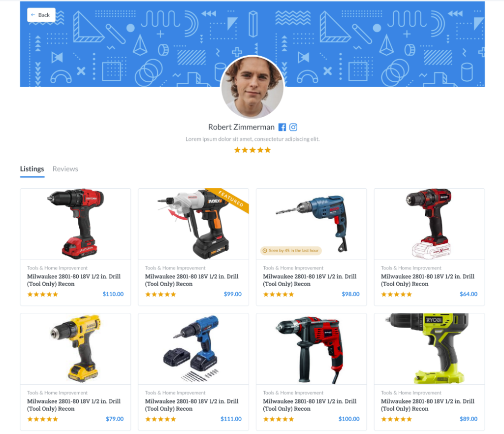Click the Back arrow button
The height and width of the screenshot is (434, 504).
41,15
